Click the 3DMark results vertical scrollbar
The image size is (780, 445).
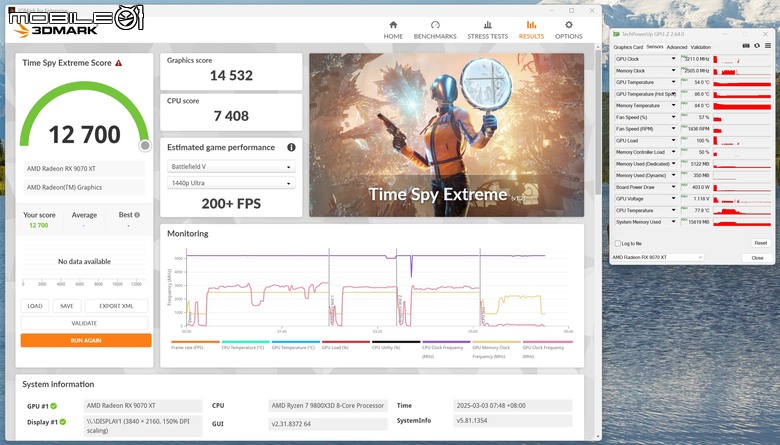(x=597, y=122)
